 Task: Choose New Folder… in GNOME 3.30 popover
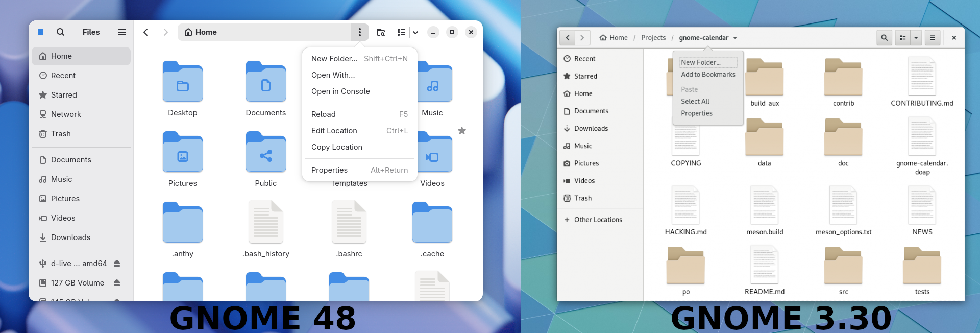(x=708, y=62)
